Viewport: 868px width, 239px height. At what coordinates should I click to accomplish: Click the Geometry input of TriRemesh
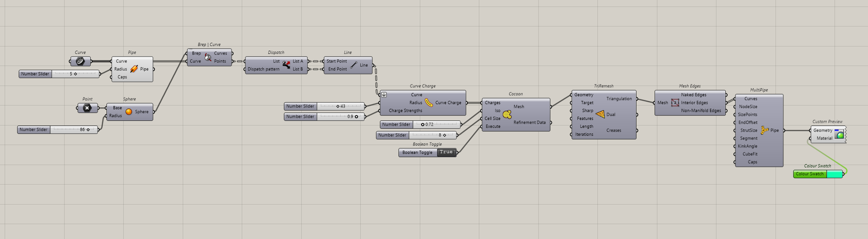point(583,95)
